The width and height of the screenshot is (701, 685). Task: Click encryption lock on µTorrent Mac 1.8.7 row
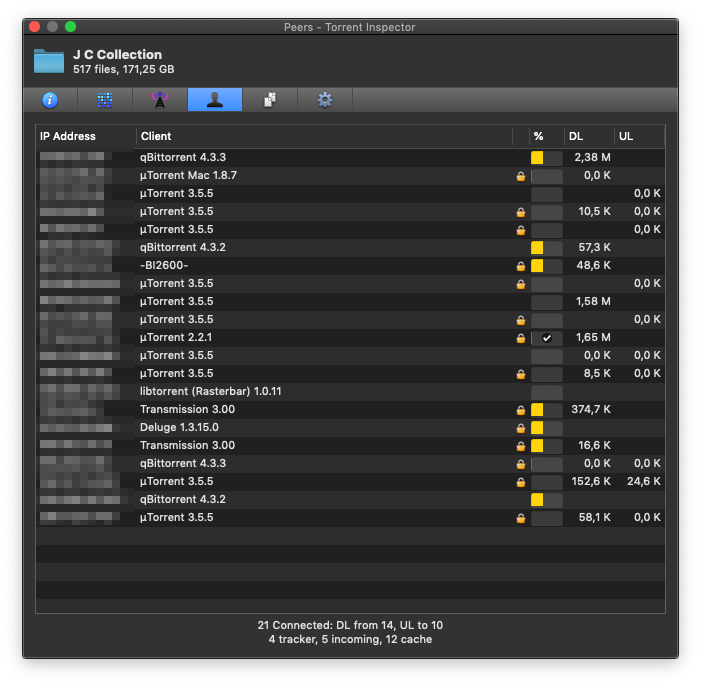coord(520,176)
